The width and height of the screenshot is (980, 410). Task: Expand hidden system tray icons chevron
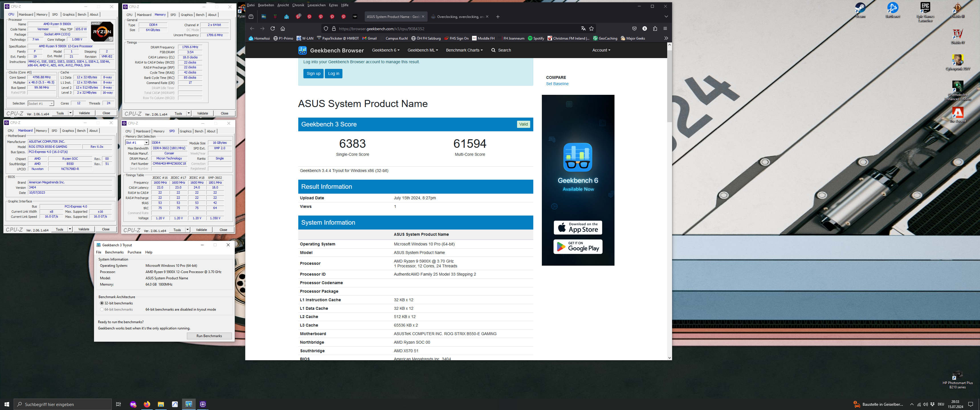coord(912,404)
